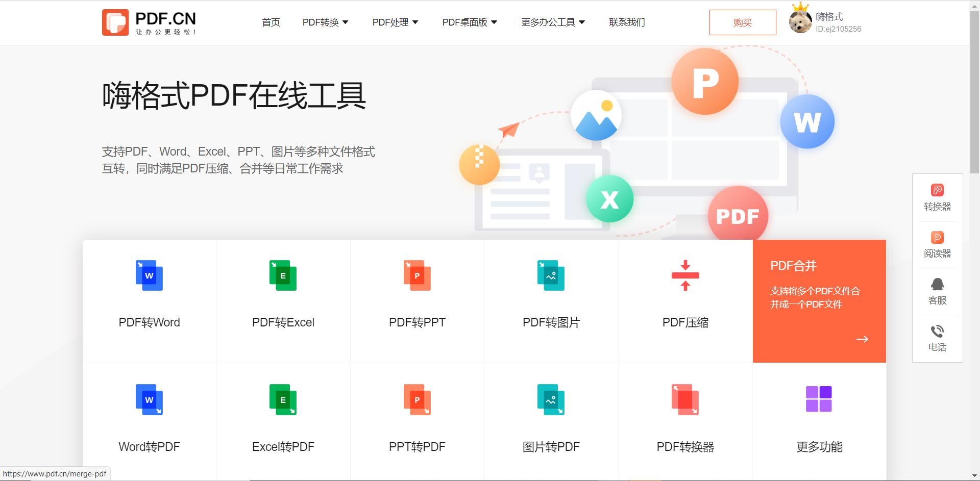Screen dimensions: 980x481
Task: Click the PDF.CN logo icon
Action: 115,22
